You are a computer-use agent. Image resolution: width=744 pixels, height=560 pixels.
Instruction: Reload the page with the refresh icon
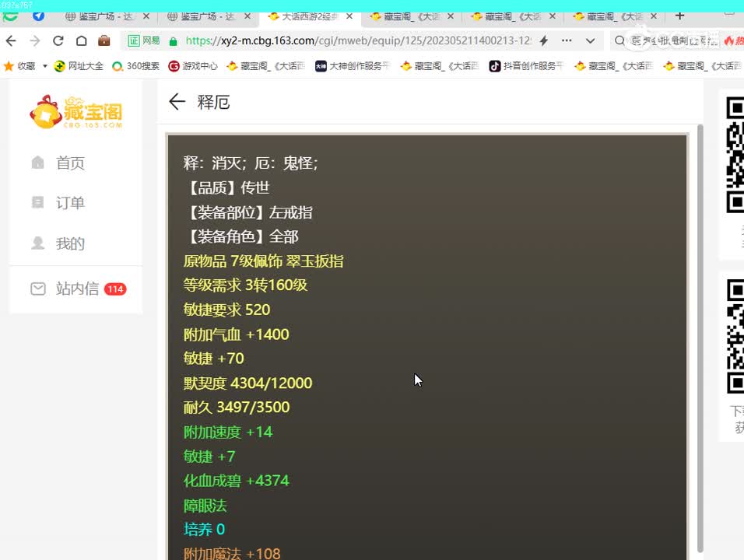[58, 40]
